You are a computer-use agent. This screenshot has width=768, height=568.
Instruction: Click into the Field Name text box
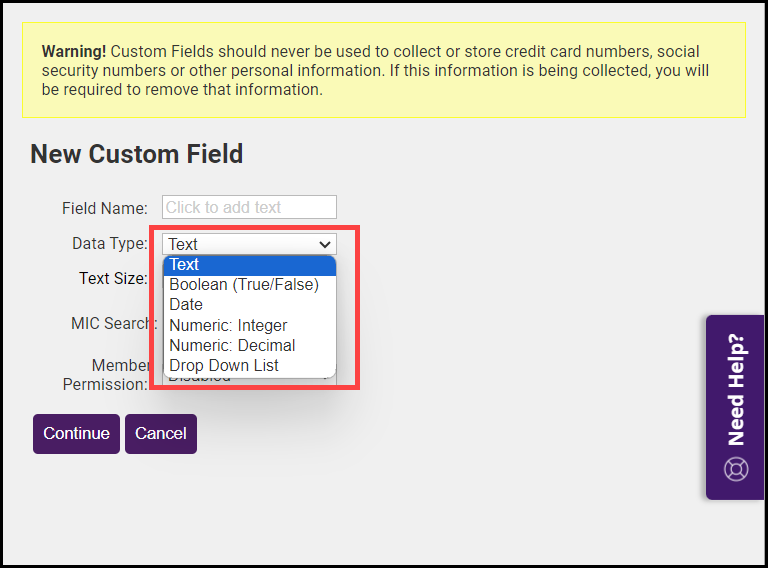click(x=249, y=207)
